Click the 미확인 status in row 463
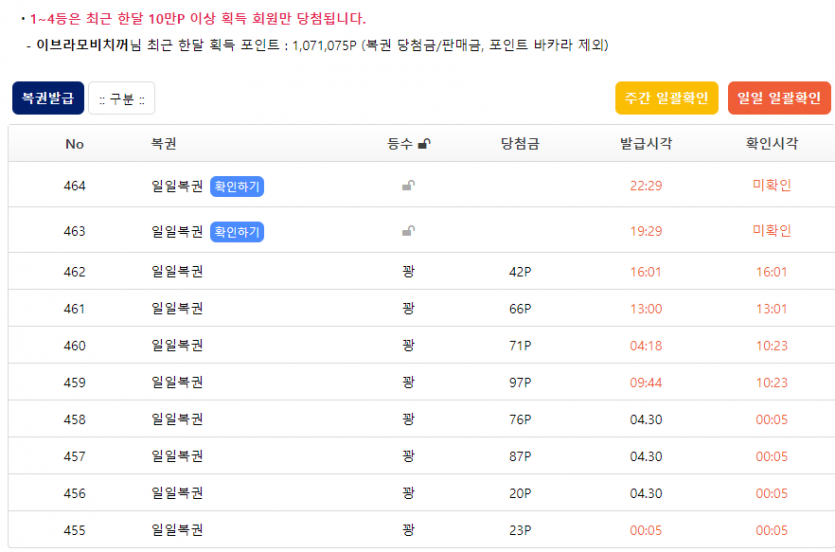 coord(771,231)
